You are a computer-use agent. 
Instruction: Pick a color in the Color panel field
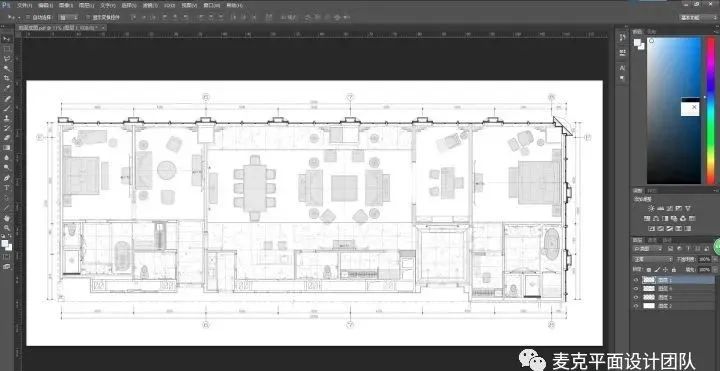click(674, 110)
